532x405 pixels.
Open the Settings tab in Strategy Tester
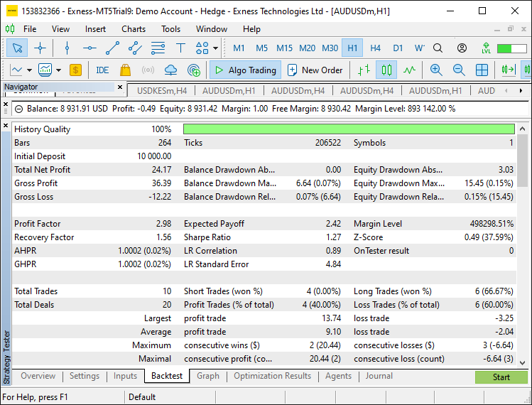pos(85,376)
